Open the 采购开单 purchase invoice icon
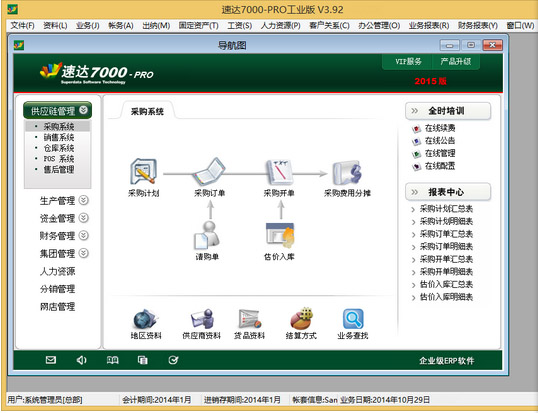Viewport: 538px width, 413px height. click(279, 172)
